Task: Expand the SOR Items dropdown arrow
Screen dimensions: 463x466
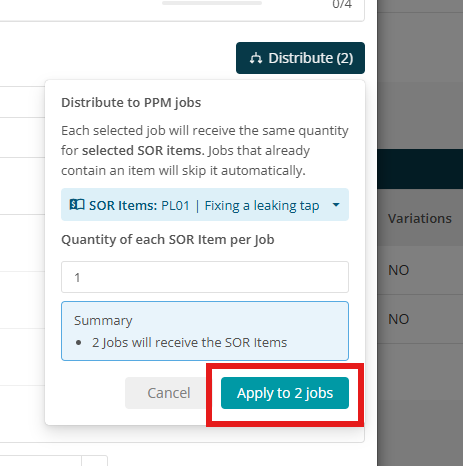Action: pyautogui.click(x=336, y=205)
